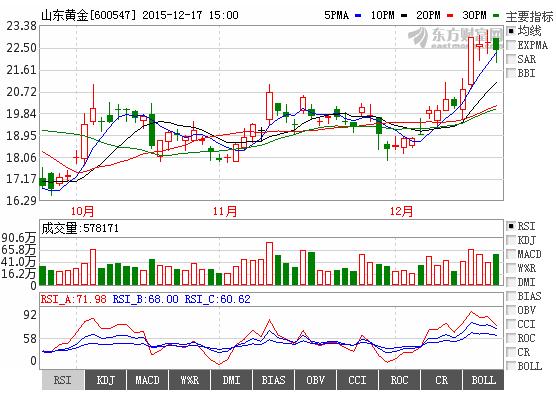Select W%R option in right side list
The image size is (556, 394).
[x=511, y=268]
